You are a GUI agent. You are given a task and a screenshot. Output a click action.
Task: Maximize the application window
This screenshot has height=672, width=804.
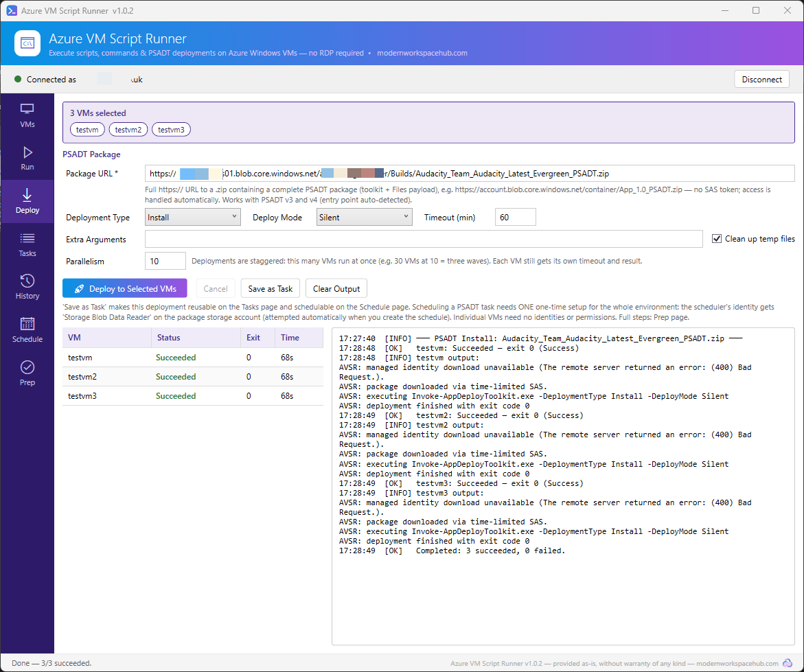tap(756, 10)
